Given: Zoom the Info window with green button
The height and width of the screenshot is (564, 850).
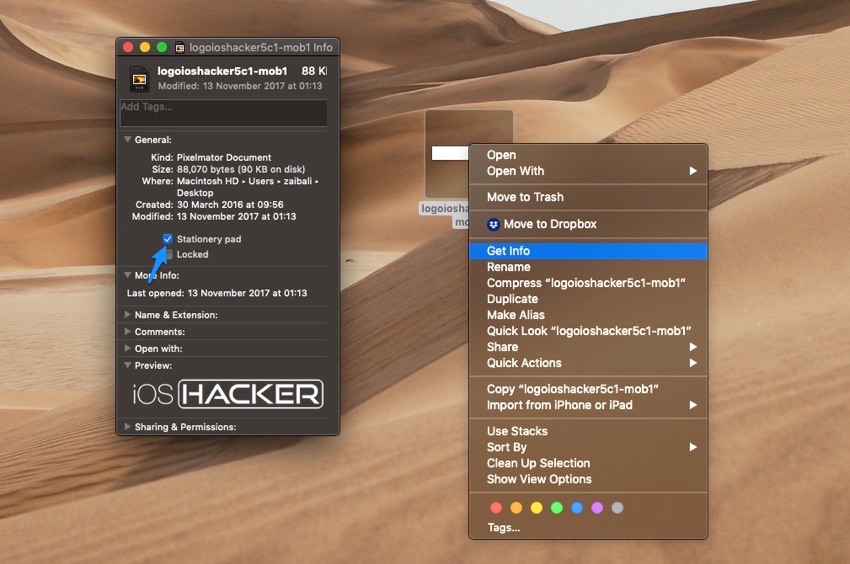Looking at the screenshot, I should [162, 47].
